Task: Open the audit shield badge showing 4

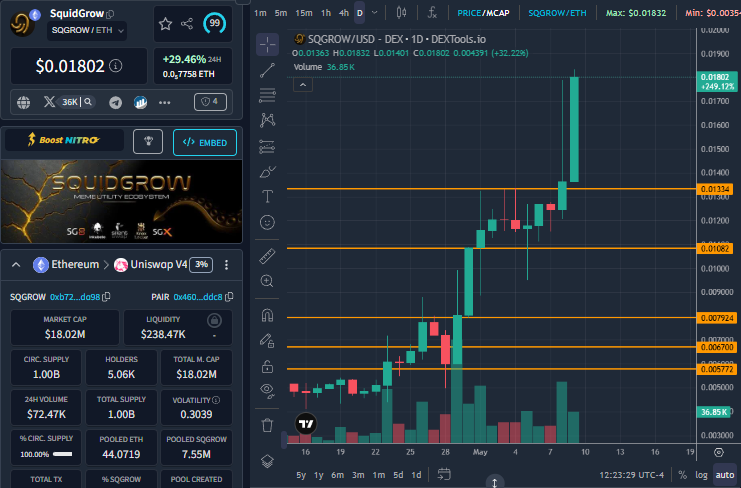Action: (x=210, y=102)
